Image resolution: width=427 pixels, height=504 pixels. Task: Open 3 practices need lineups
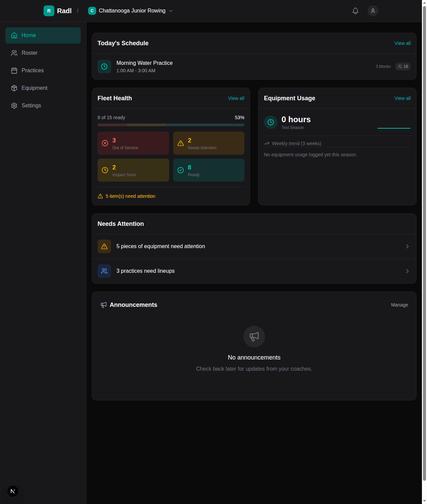(254, 271)
